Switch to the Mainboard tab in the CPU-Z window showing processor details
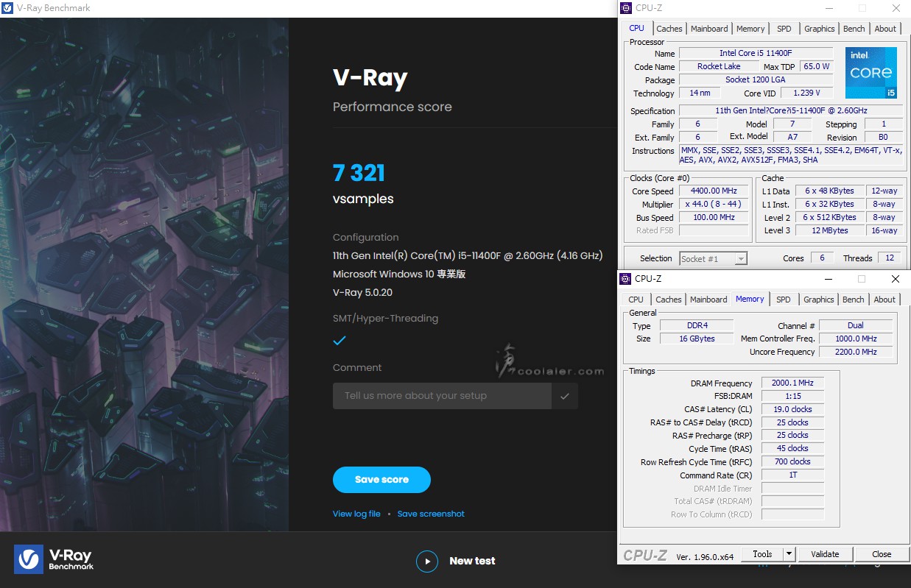Viewport: 911px width, 588px height. pyautogui.click(x=709, y=29)
